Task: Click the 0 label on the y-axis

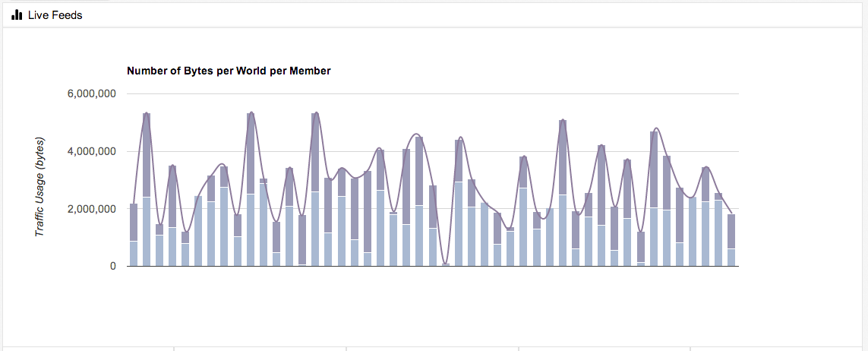Action: [112, 267]
